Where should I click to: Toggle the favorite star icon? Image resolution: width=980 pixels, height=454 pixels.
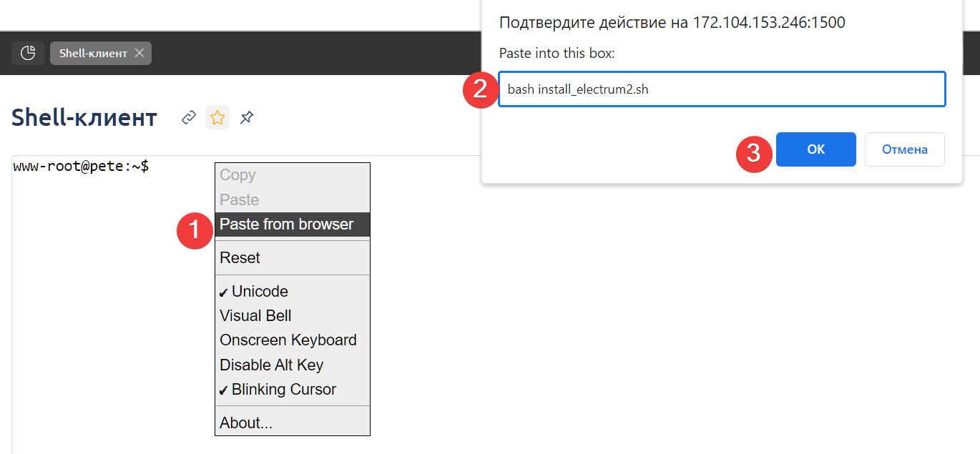coord(217,117)
